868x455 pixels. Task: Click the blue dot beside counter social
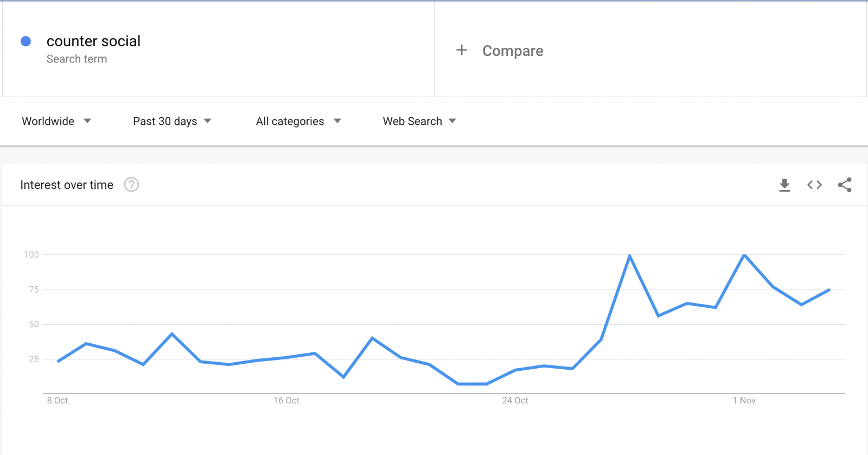point(25,41)
